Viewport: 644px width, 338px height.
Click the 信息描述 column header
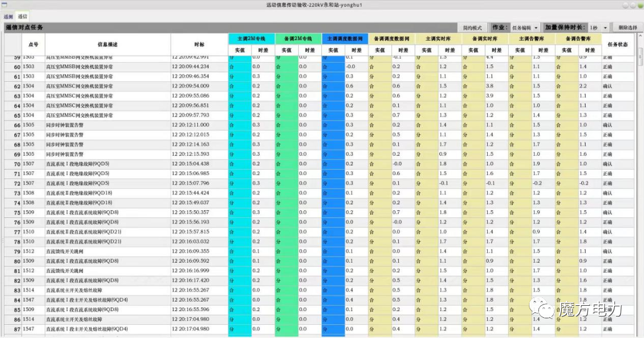[107, 44]
